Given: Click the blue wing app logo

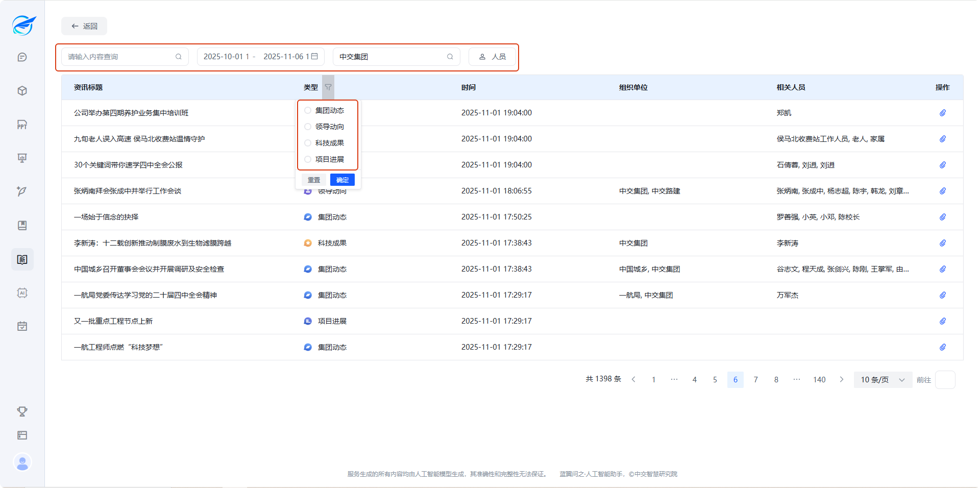Looking at the screenshot, I should coord(23,25).
